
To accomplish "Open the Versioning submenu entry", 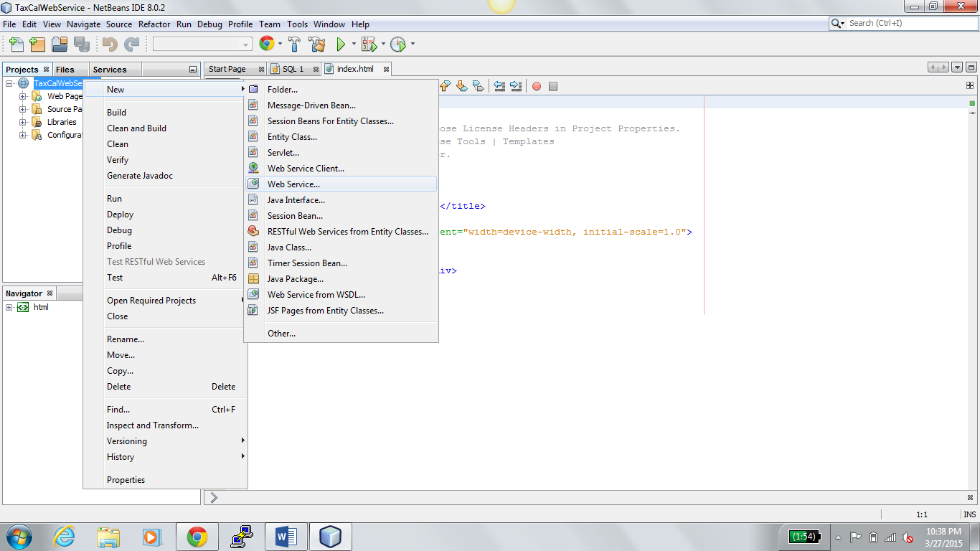I will click(165, 441).
